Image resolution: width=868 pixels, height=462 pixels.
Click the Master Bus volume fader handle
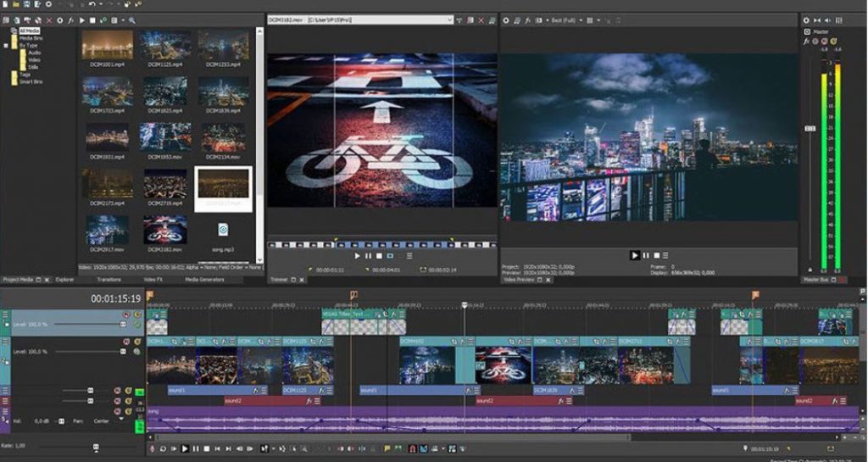(x=809, y=127)
